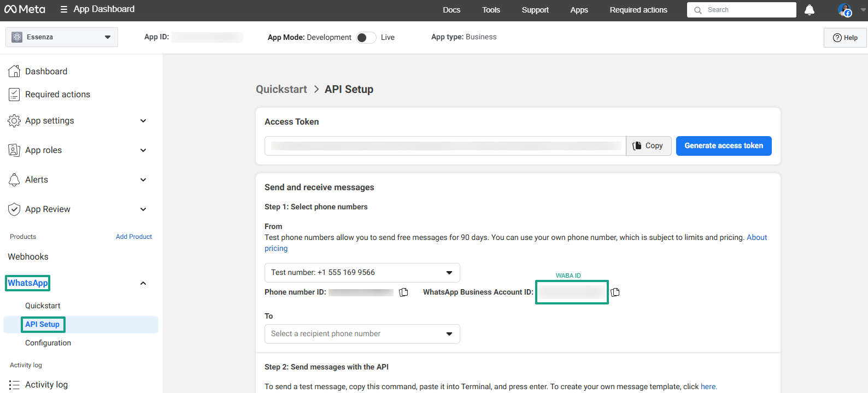Click the 'Send and receive messages' heading
The image size is (868, 393).
point(319,187)
